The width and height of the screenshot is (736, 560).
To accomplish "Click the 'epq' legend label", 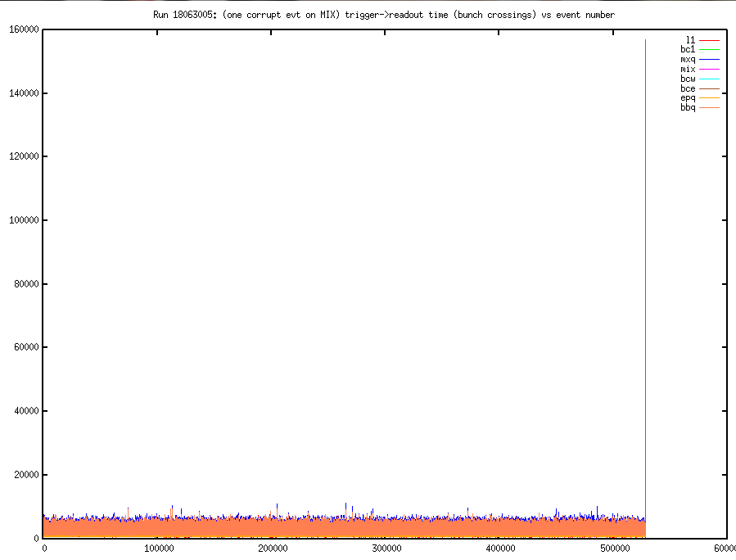I will pos(688,98).
